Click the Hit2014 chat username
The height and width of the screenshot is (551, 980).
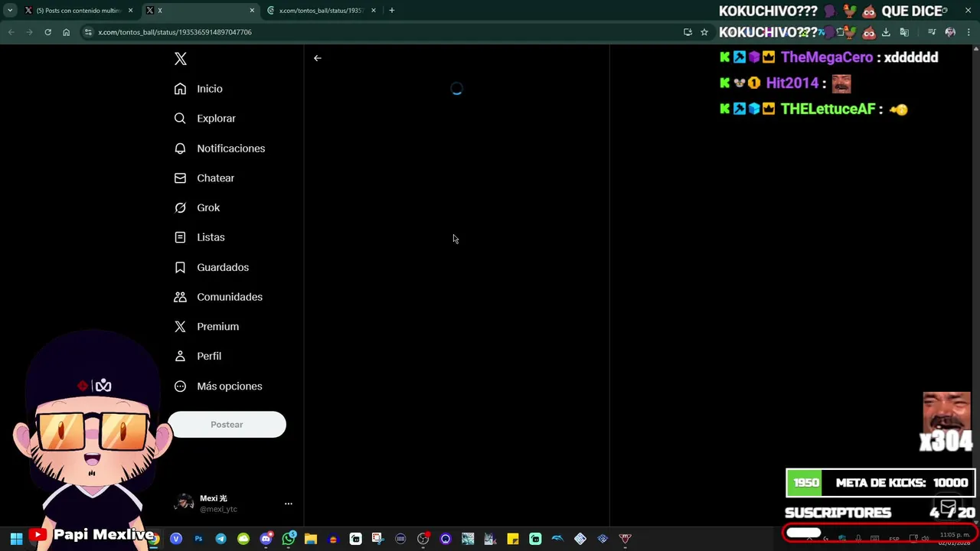point(792,83)
